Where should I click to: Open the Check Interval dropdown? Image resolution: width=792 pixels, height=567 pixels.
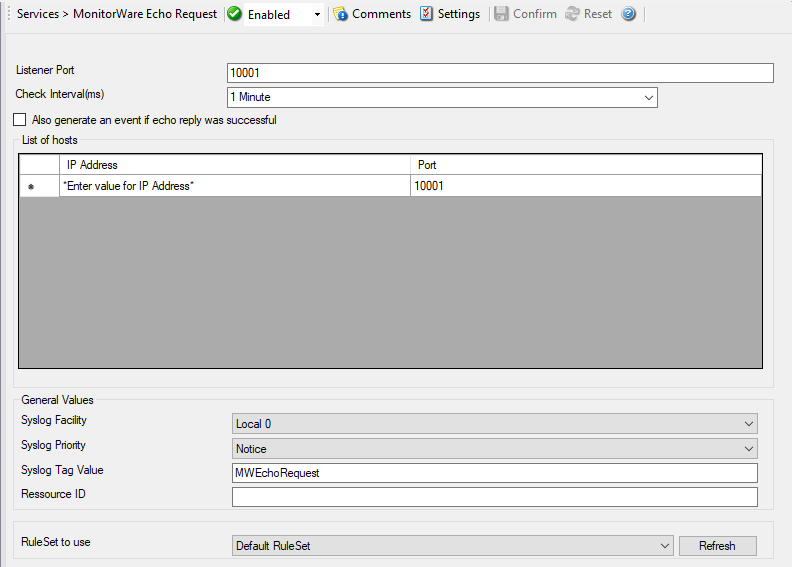(x=648, y=97)
